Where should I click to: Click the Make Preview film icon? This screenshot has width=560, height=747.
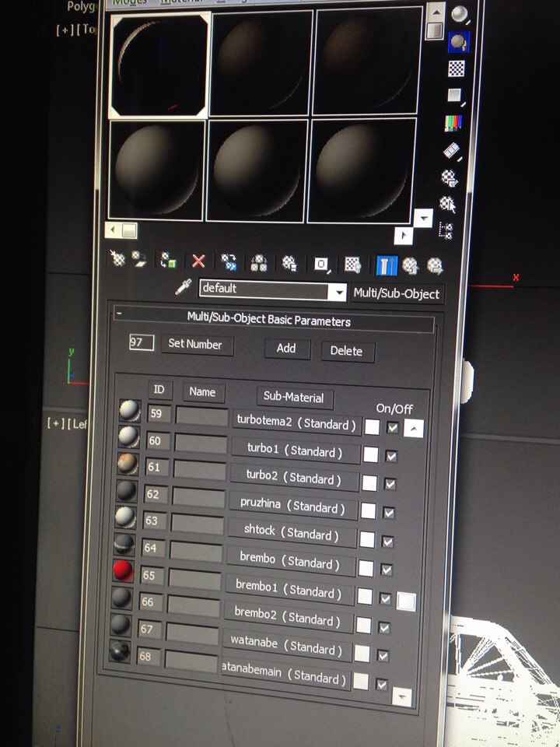coord(451,150)
